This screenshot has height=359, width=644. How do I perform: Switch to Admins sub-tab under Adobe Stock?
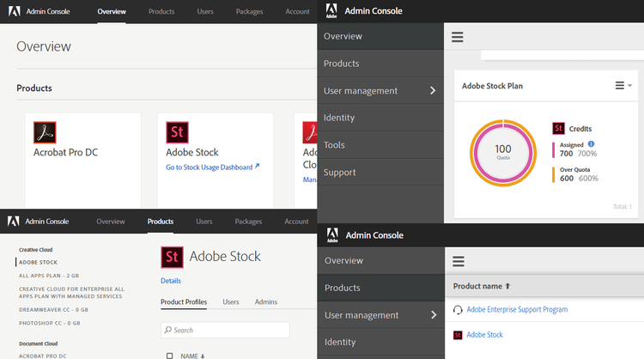(x=266, y=302)
